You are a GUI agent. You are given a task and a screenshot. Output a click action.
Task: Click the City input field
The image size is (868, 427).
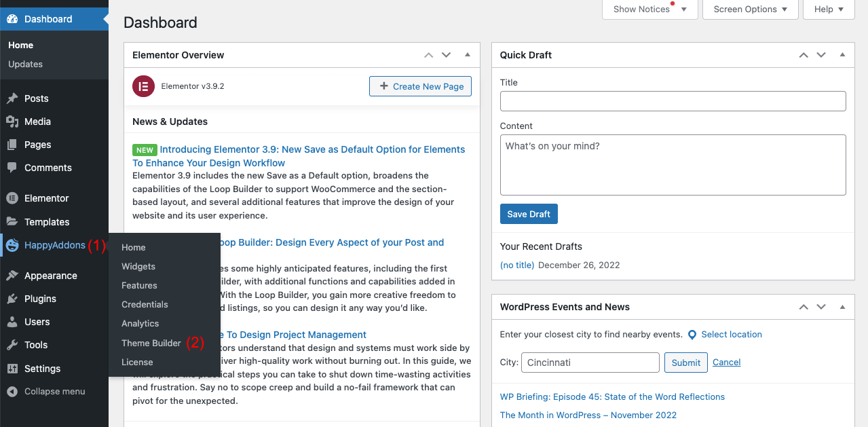coord(590,363)
